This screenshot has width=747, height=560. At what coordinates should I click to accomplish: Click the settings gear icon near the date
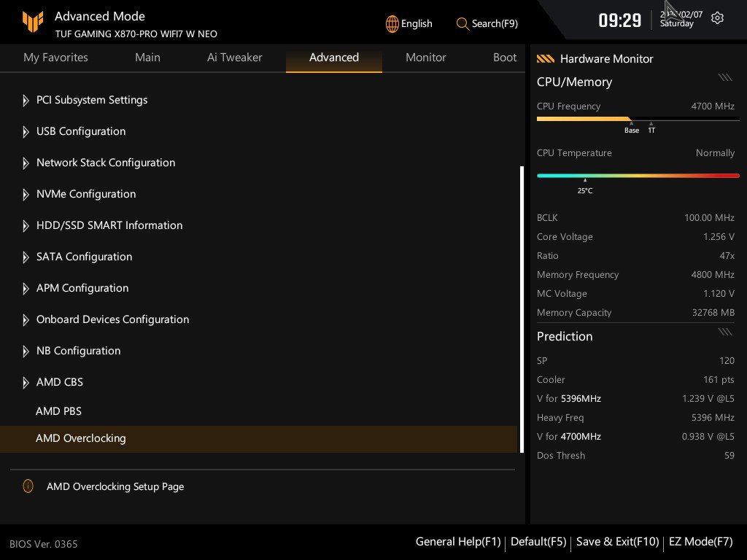717,18
